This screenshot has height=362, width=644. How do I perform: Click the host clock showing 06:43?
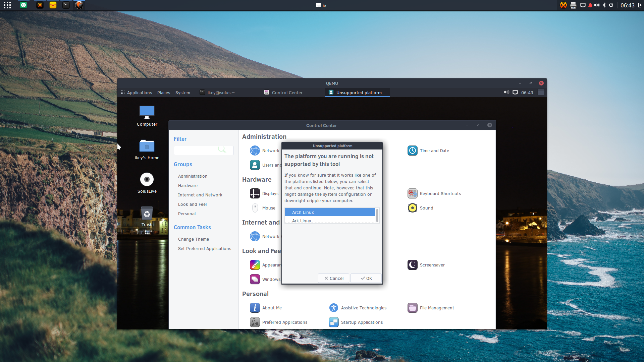627,5
